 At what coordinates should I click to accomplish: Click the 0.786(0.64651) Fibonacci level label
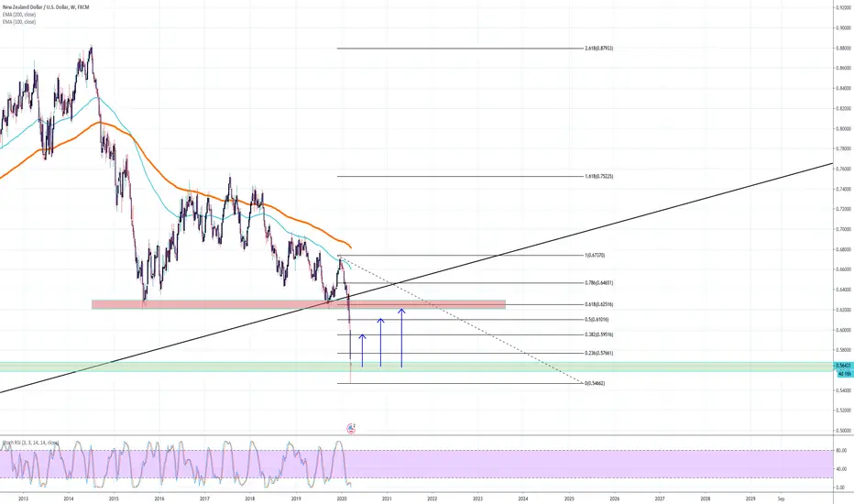point(599,283)
